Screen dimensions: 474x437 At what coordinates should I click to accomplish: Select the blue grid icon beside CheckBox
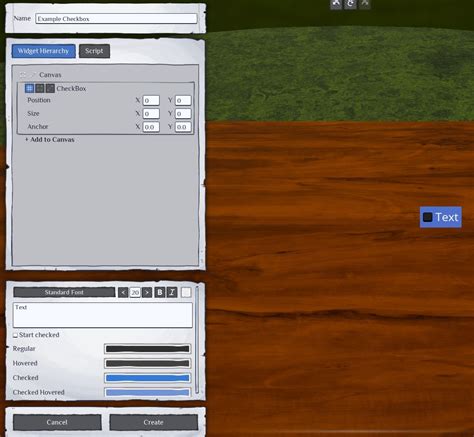29,88
